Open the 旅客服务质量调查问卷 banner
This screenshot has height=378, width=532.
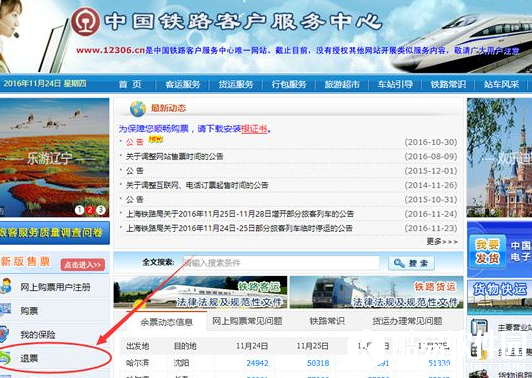pos(55,233)
